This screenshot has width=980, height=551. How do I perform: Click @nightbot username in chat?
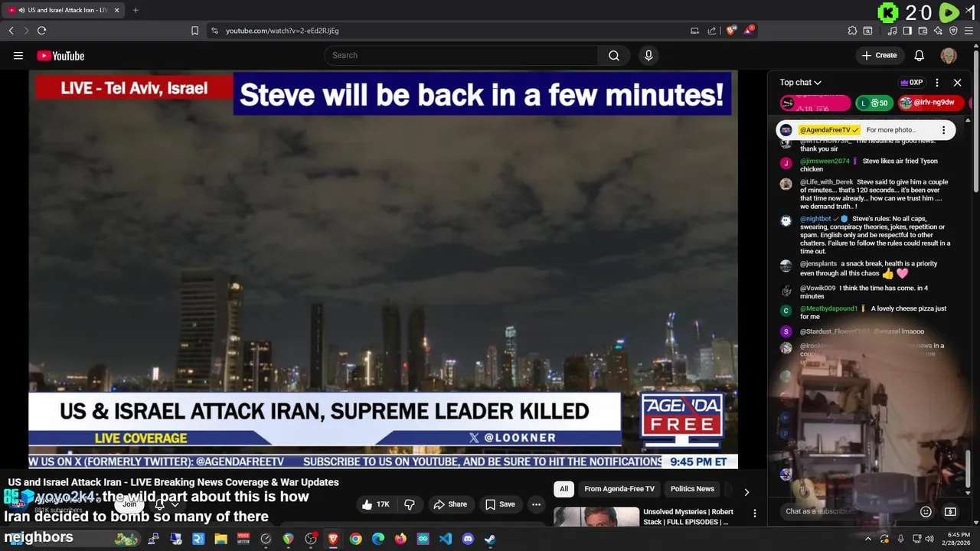(x=817, y=219)
